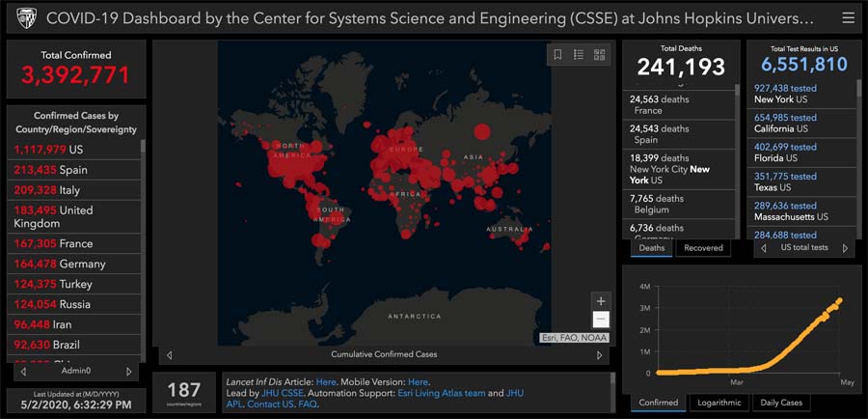Image resolution: width=868 pixels, height=419 pixels.
Task: Select the 7,765 deaths Belgium entry
Action: click(x=679, y=204)
